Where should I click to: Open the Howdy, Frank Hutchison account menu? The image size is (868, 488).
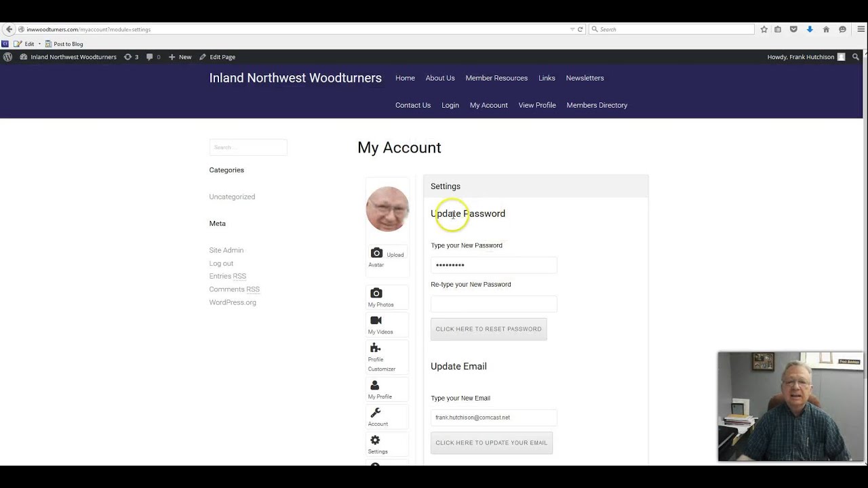pos(806,57)
